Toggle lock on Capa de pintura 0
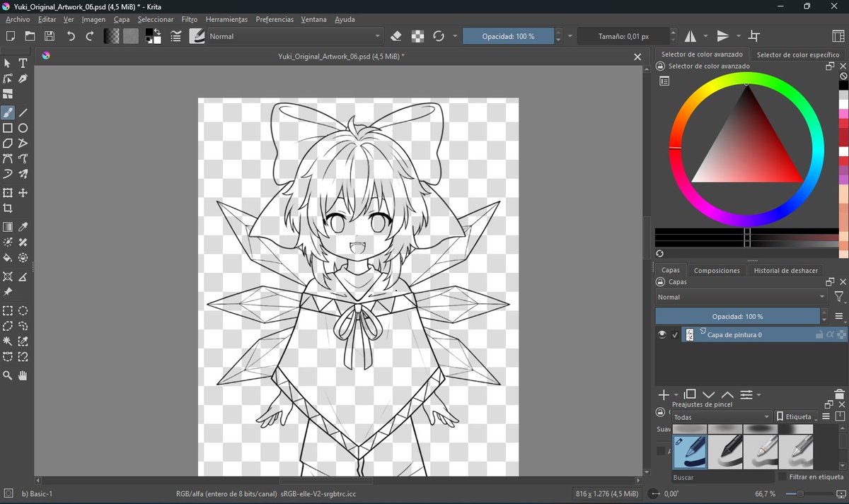Image resolution: width=849 pixels, height=504 pixels. 819,335
